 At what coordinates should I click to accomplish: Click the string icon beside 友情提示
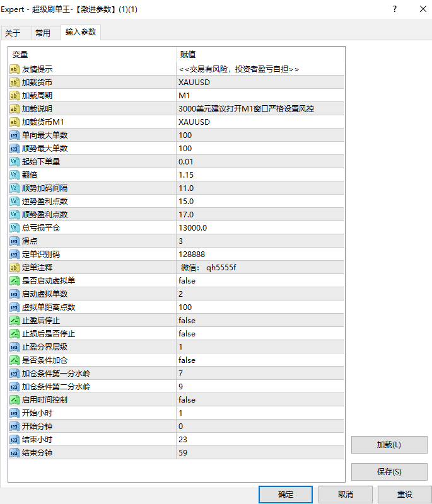pos(14,69)
